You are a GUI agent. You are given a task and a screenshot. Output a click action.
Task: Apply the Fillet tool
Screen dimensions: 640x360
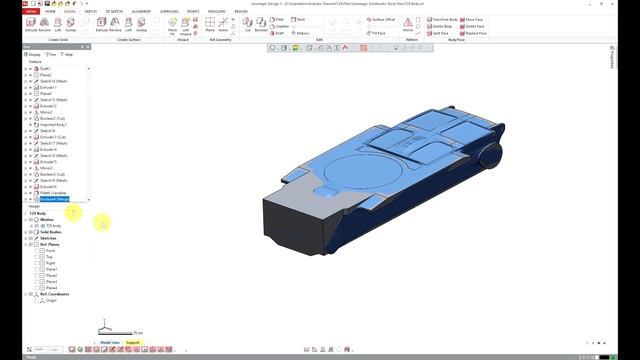[x=277, y=20]
